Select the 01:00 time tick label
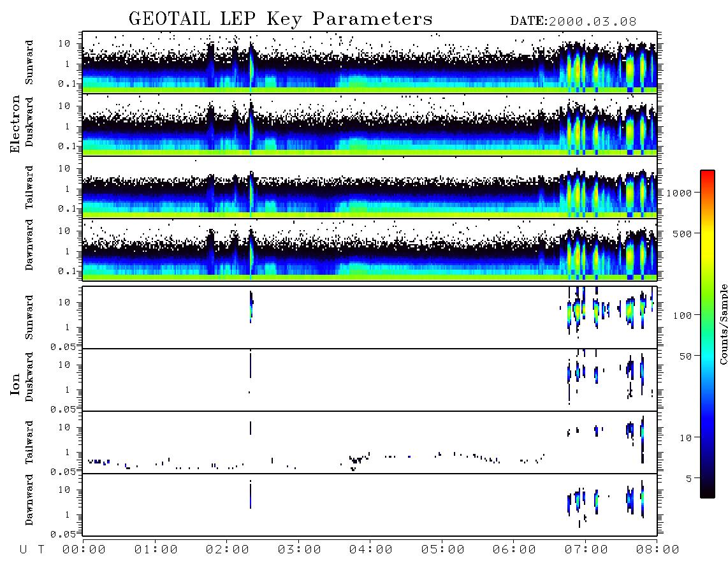This screenshot has height=561, width=728. point(156,550)
